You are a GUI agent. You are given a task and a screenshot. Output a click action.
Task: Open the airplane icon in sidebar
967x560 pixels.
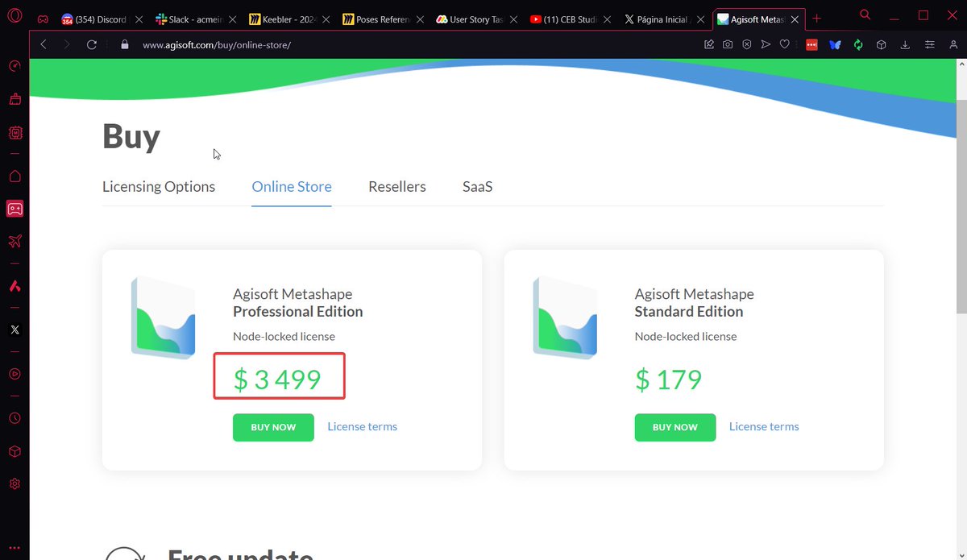(x=15, y=241)
